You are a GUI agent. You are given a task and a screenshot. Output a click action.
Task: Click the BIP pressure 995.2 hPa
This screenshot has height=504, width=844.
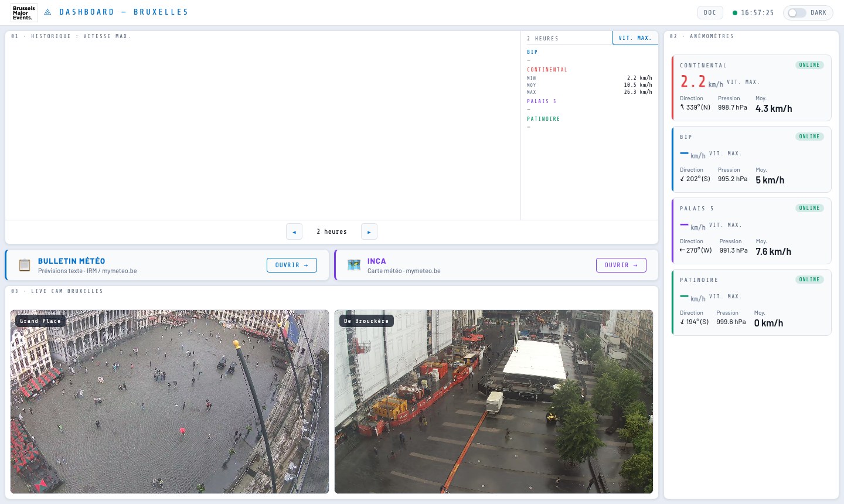click(733, 179)
